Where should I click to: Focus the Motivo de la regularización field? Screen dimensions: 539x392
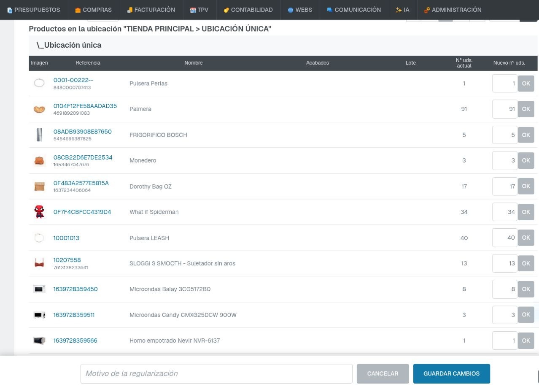tap(216, 373)
